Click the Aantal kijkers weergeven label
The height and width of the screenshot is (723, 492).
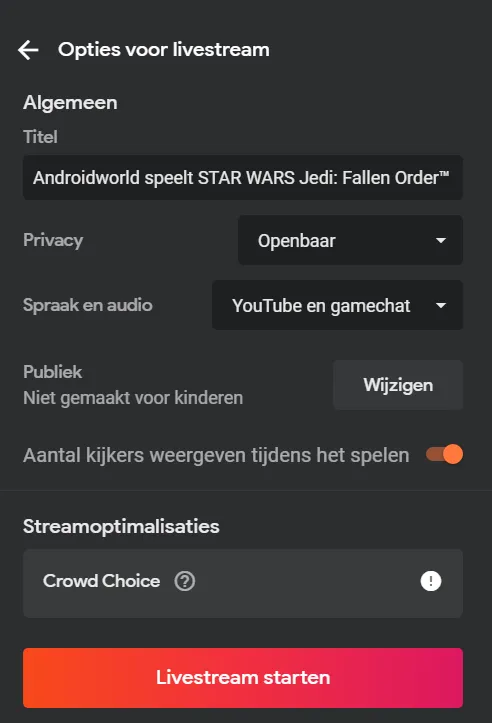click(216, 455)
